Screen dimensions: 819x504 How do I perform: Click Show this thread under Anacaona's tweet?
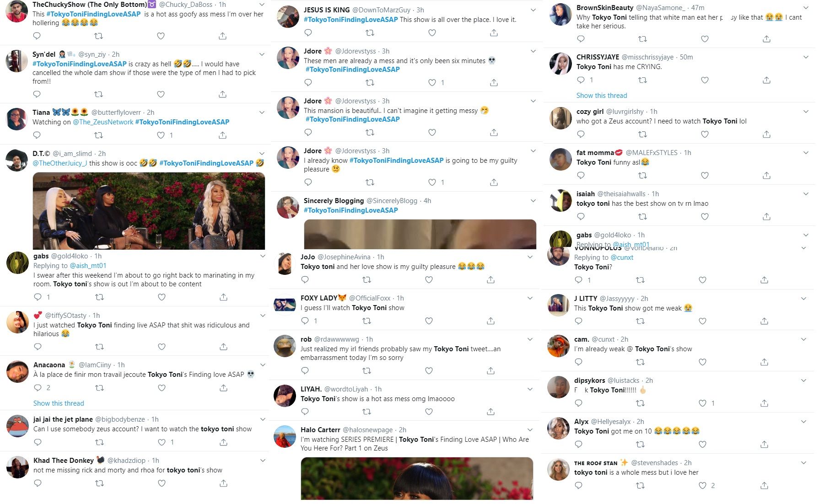59,403
